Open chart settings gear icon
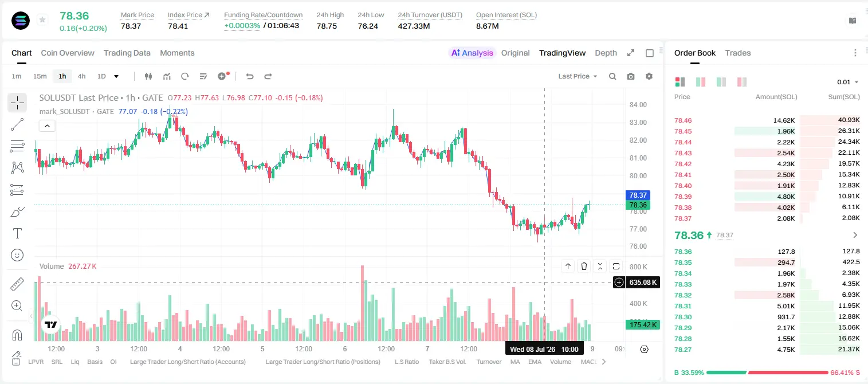Image resolution: width=868 pixels, height=384 pixels. 649,76
